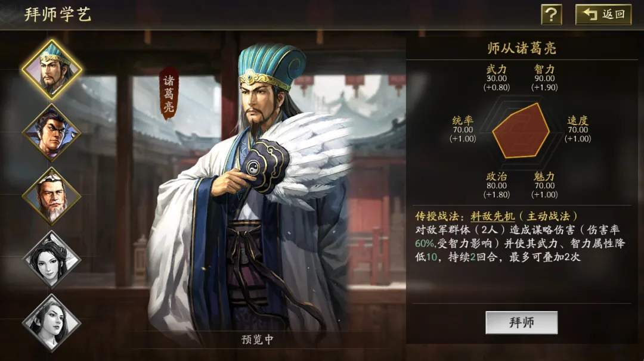
Task: Open the 料敌先机 tactic link
Action: point(493,216)
